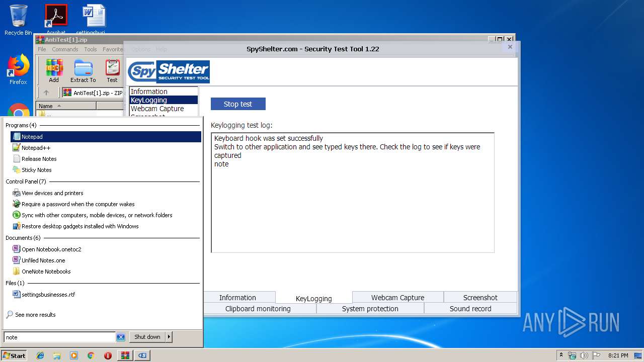Click the WinRAR archive path field

click(x=93, y=93)
